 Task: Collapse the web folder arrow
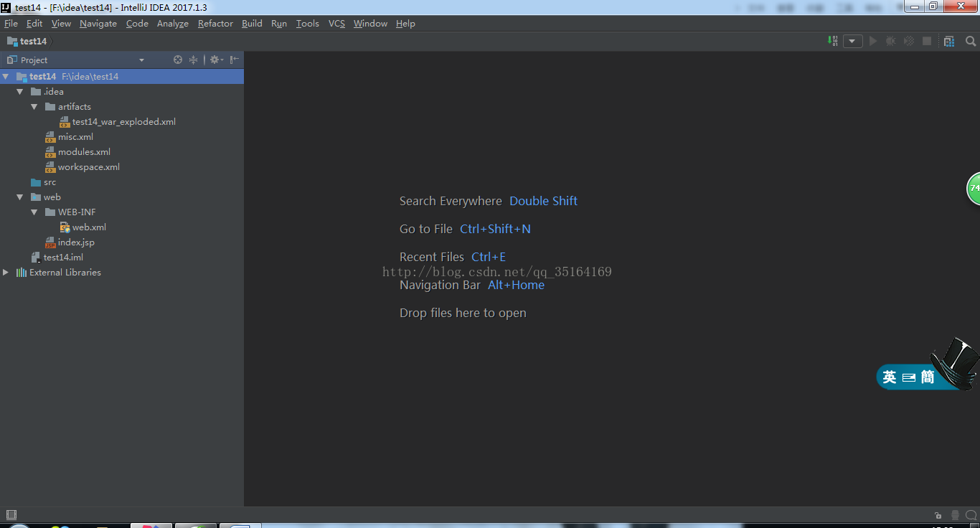click(x=19, y=197)
